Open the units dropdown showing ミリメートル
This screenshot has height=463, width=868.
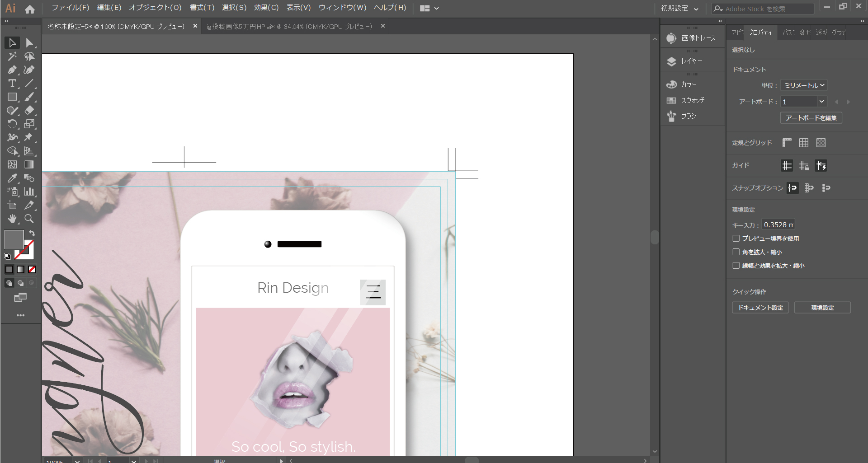804,85
